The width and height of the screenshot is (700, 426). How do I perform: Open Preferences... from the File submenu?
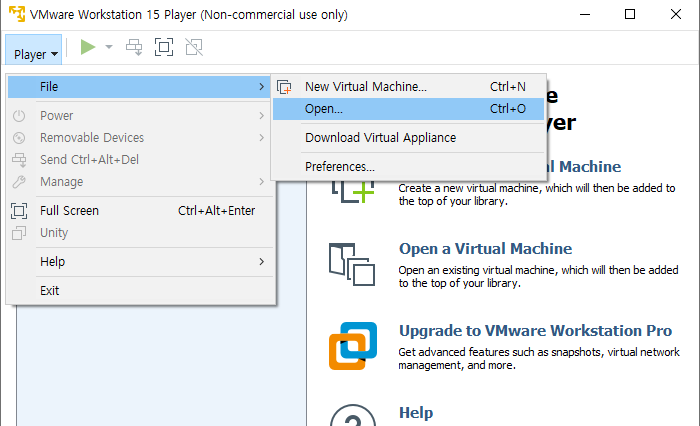[408, 167]
